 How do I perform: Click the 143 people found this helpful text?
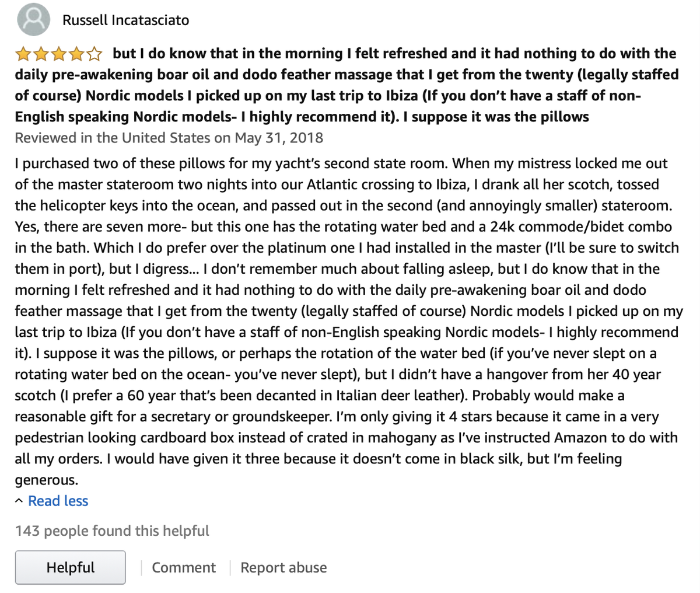point(112,531)
